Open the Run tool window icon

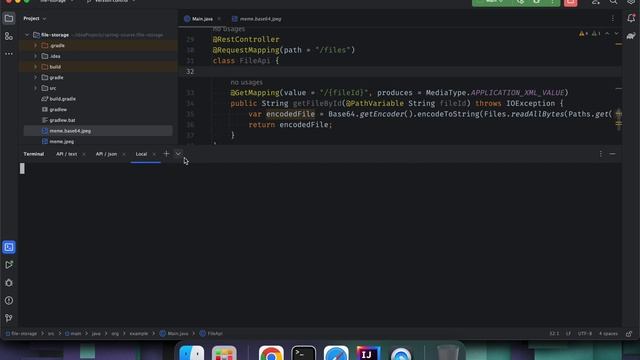[9, 265]
